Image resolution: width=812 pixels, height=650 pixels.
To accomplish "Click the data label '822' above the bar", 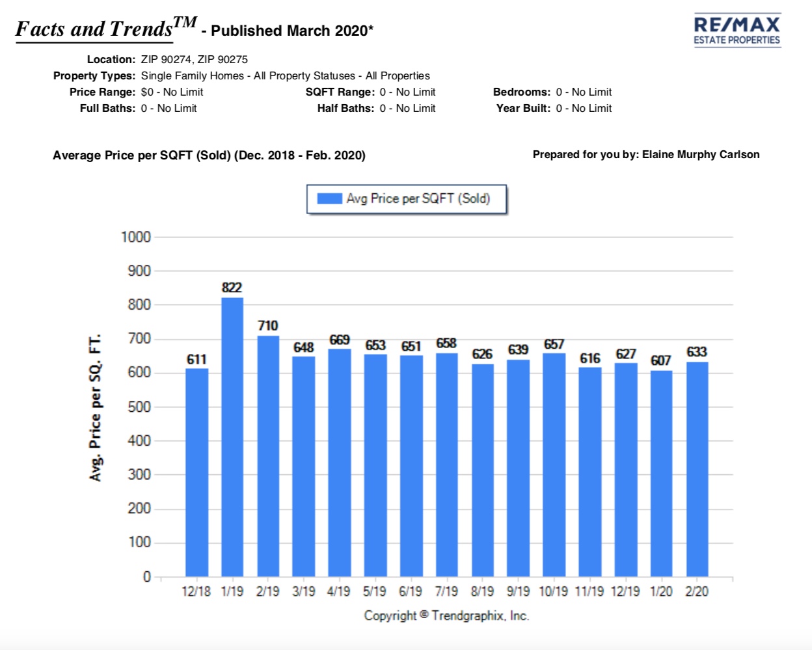I will [x=232, y=288].
